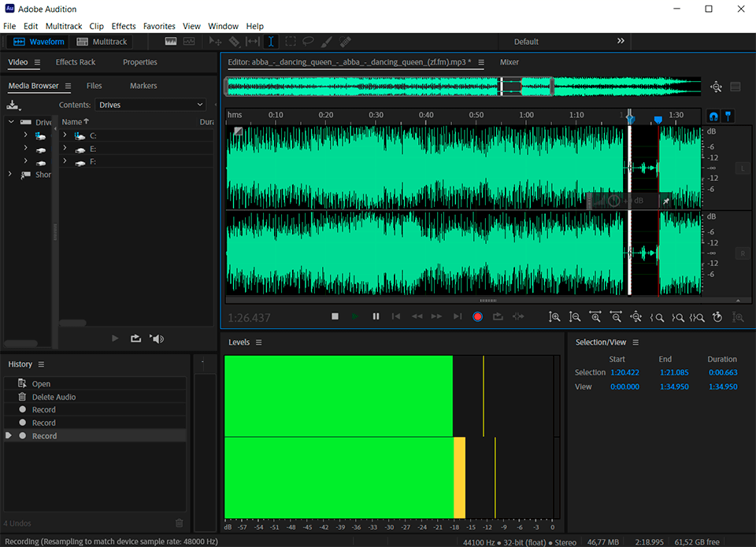756x547 pixels.
Task: Select the Paintbrush Selection tool
Action: [x=326, y=42]
